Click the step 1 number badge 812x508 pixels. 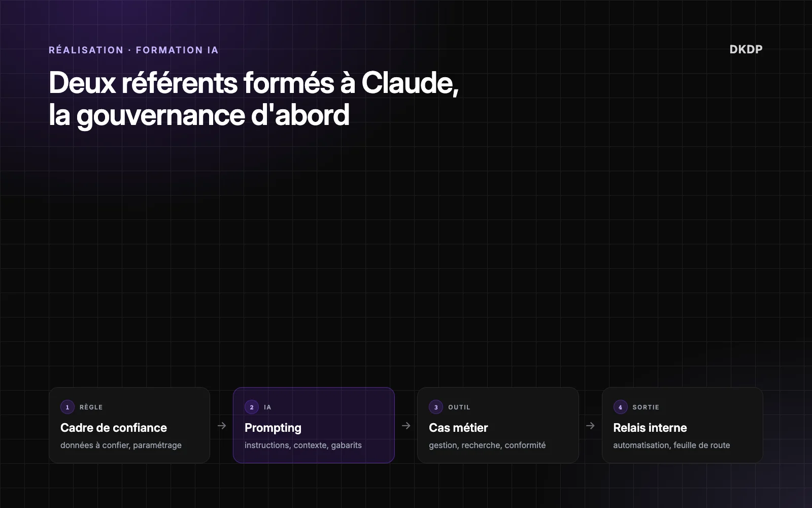[67, 407]
